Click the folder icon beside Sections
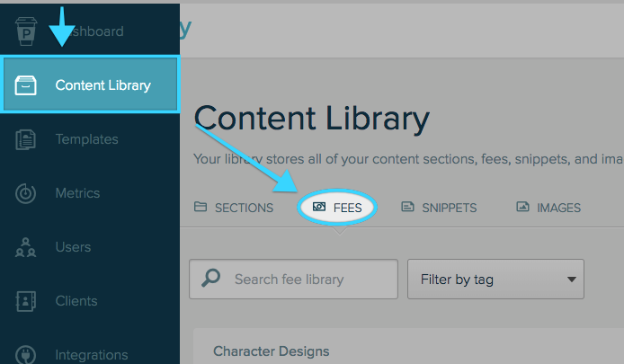624x364 pixels. pyautogui.click(x=201, y=208)
